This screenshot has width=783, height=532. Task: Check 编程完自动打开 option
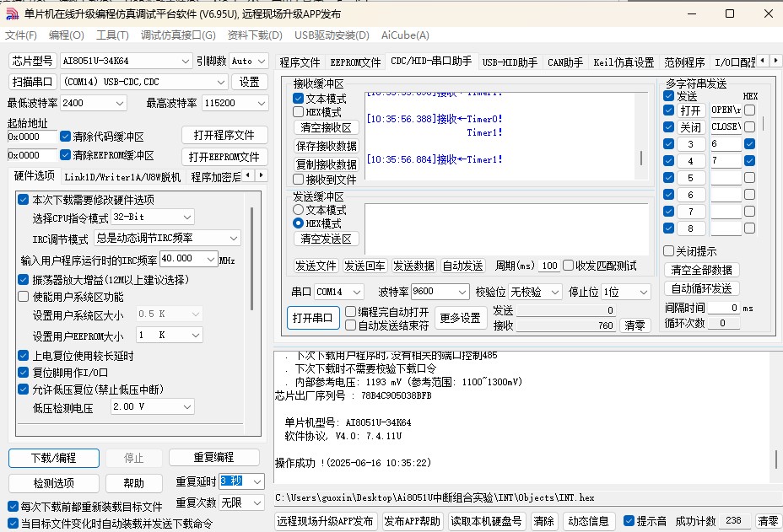click(350, 312)
